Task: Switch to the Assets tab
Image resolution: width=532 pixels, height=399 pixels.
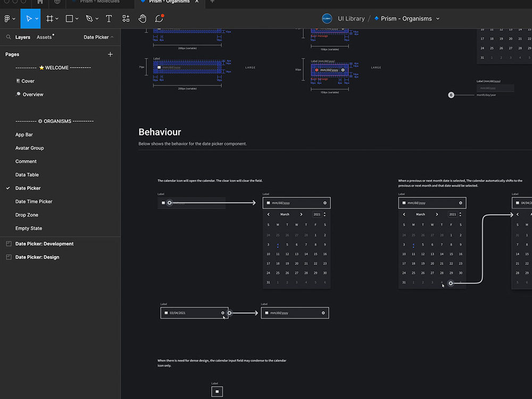Action: 44,37
